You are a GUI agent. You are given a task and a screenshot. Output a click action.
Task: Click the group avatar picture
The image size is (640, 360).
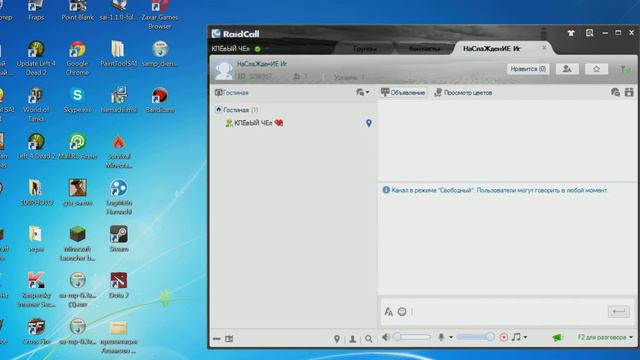(x=224, y=70)
